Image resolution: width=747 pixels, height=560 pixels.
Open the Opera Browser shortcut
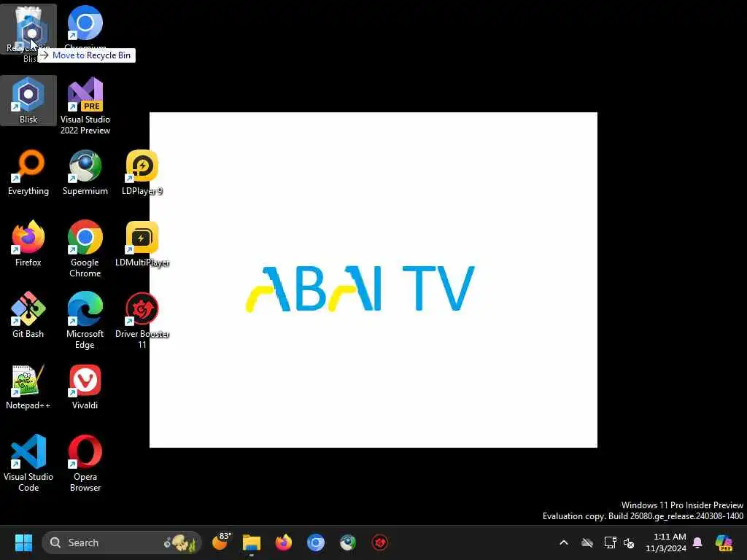point(85,463)
